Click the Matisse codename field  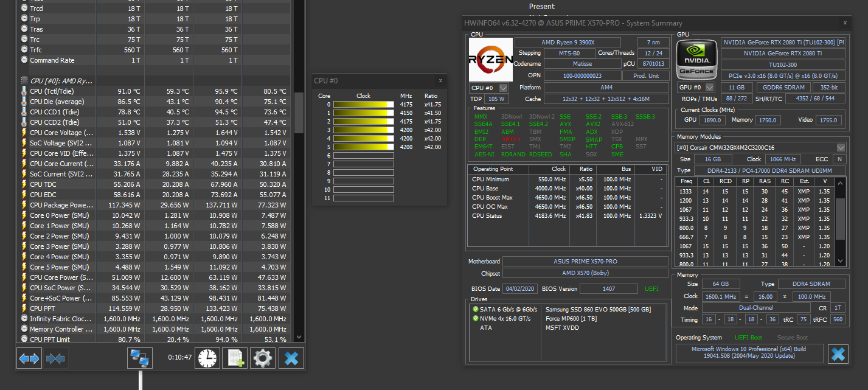[582, 64]
